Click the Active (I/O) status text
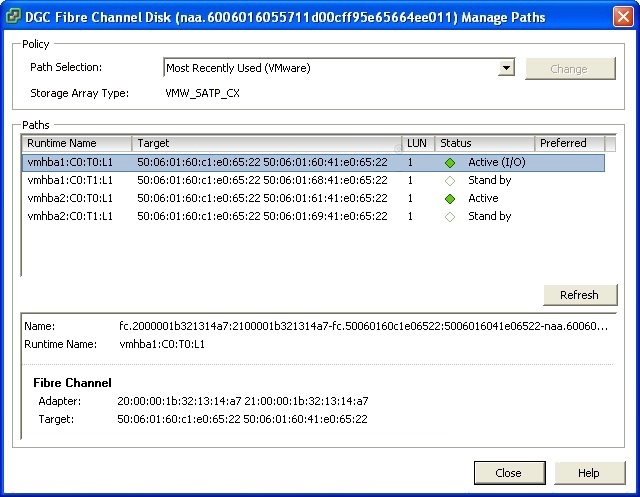Viewport: 640px width, 497px height. (x=497, y=162)
